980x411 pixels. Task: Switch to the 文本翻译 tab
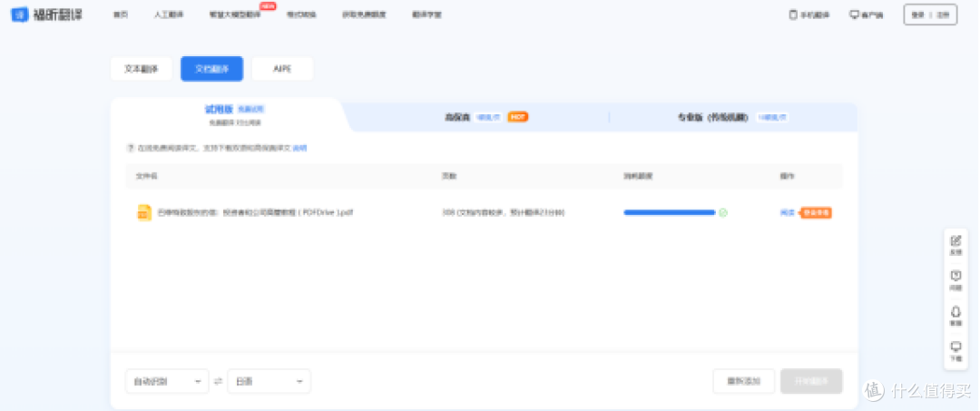coord(142,69)
